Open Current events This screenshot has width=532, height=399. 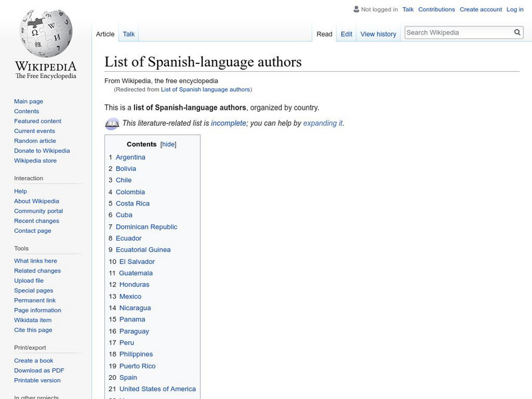pos(35,130)
